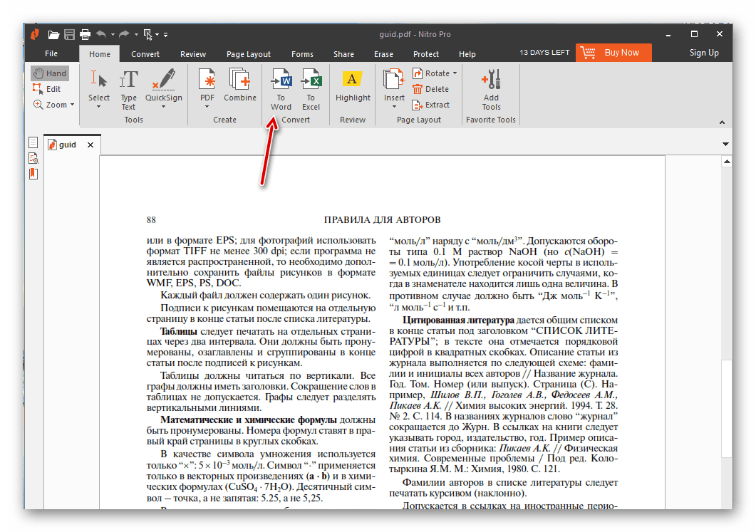756x532 pixels.
Task: Click the Print icon in quick access toolbar
Action: pos(85,34)
